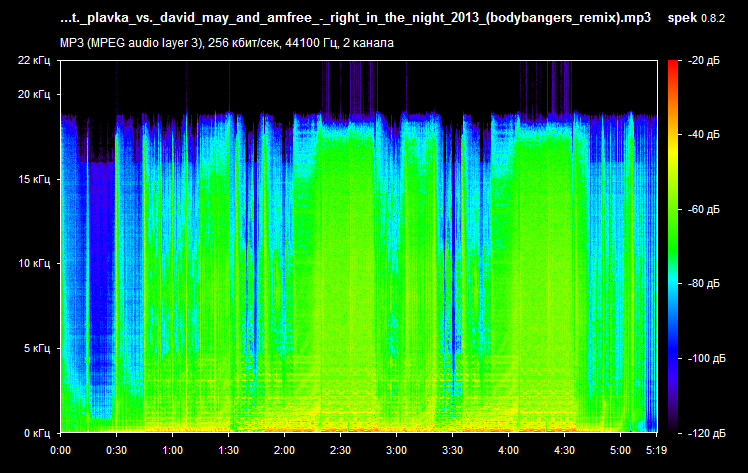The image size is (748, 473).
Task: Click the 5:19 end time label
Action: point(656,450)
